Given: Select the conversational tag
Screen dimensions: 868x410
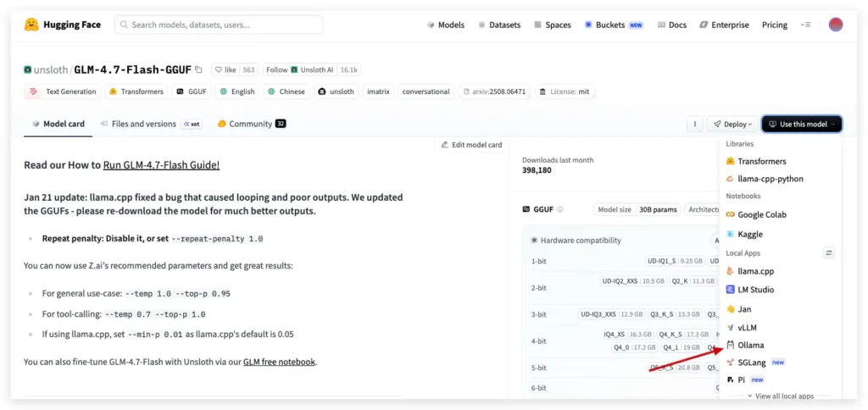Looking at the screenshot, I should click(x=426, y=91).
